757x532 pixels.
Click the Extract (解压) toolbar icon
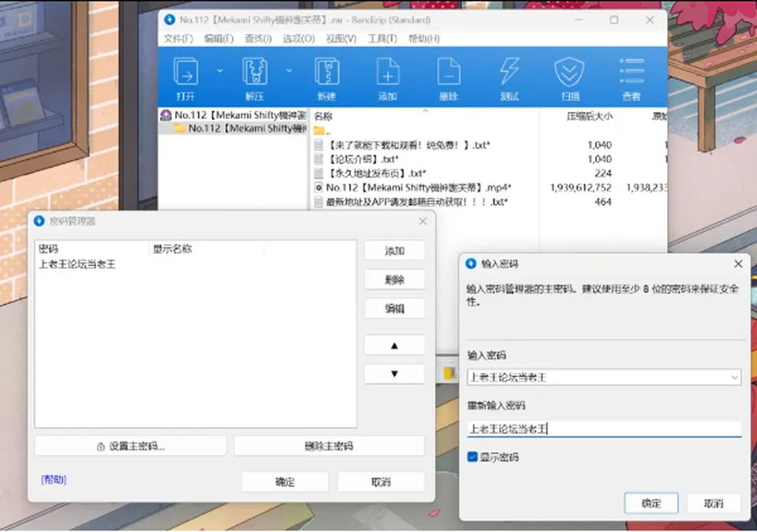point(255,79)
